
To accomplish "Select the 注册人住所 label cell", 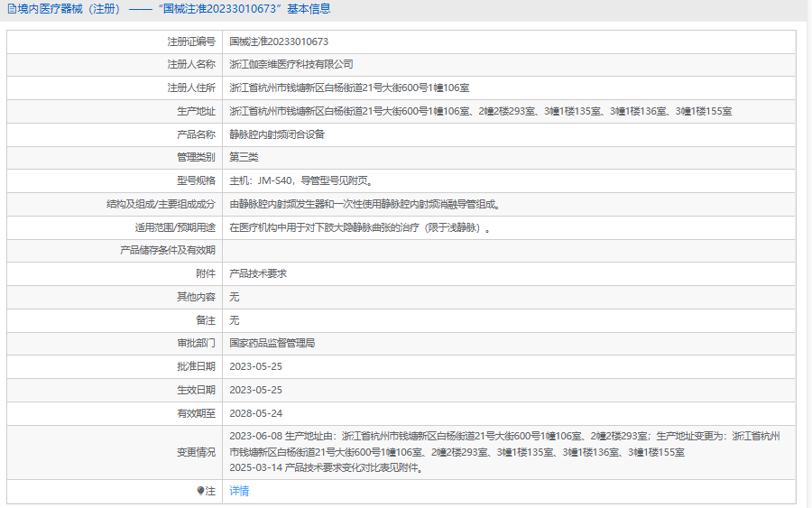I will (191, 88).
